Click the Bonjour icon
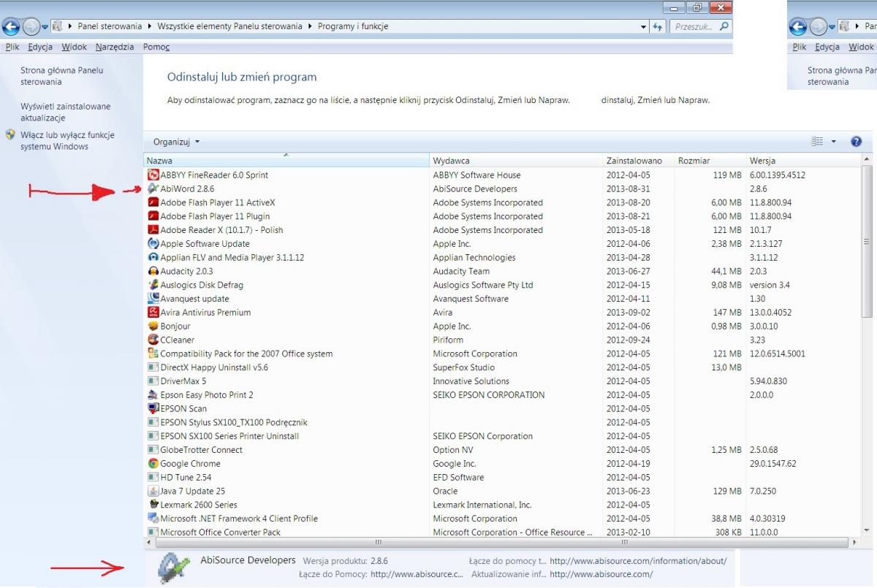 pyautogui.click(x=153, y=326)
